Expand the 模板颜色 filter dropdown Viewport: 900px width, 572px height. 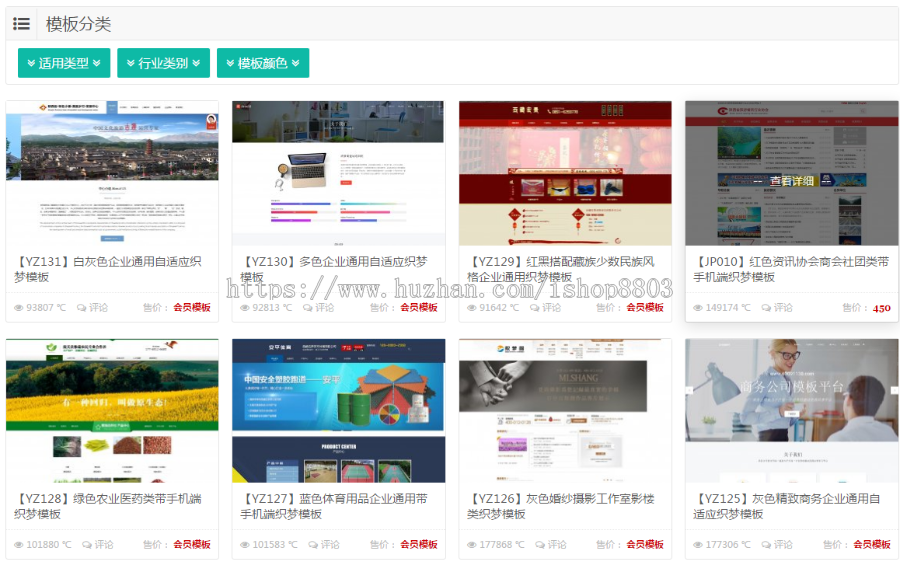[x=263, y=63]
